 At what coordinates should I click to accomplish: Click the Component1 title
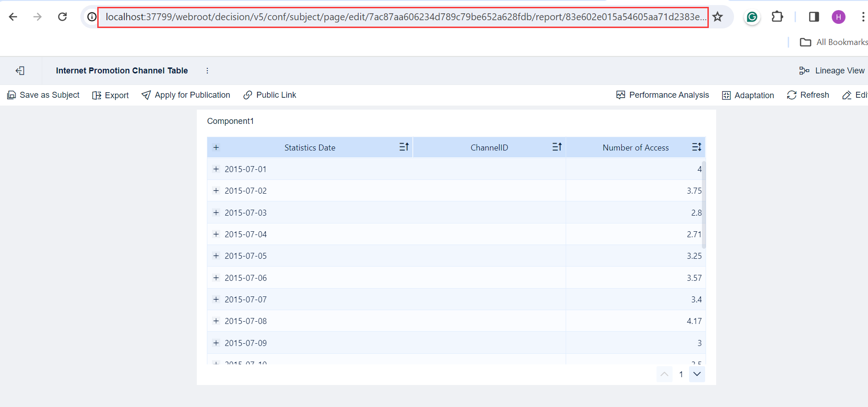230,121
